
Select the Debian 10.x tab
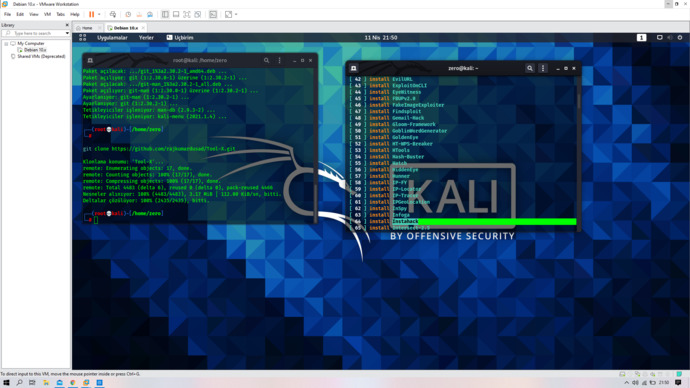coord(125,28)
